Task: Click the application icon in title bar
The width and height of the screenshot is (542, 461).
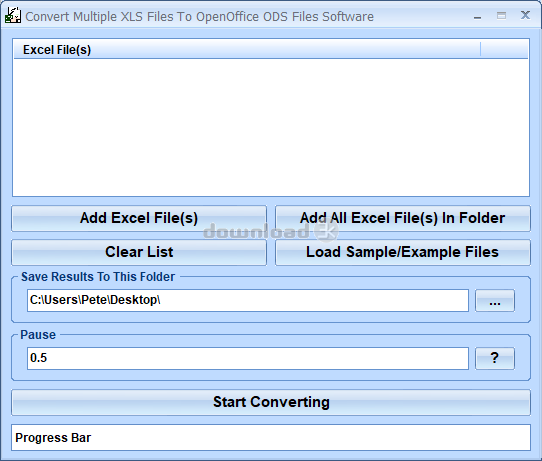Action: [12, 16]
